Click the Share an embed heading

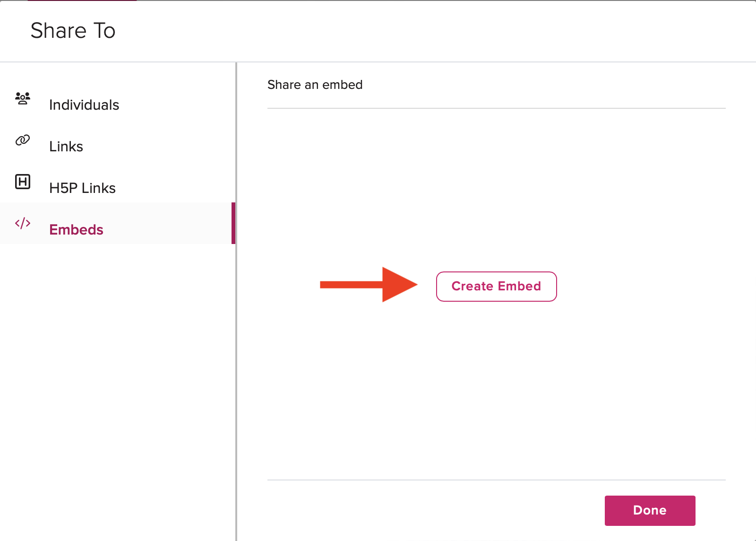315,85
